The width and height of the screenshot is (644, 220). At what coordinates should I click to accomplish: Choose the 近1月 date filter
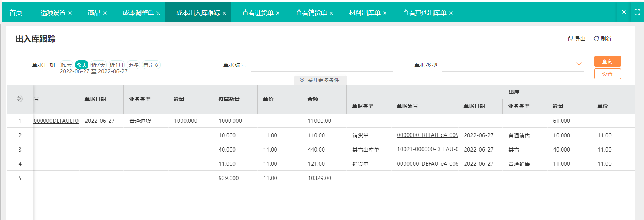pos(116,65)
